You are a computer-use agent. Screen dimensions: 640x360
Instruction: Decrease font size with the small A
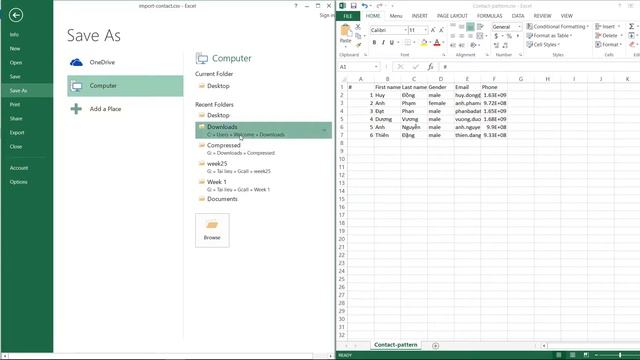click(441, 30)
